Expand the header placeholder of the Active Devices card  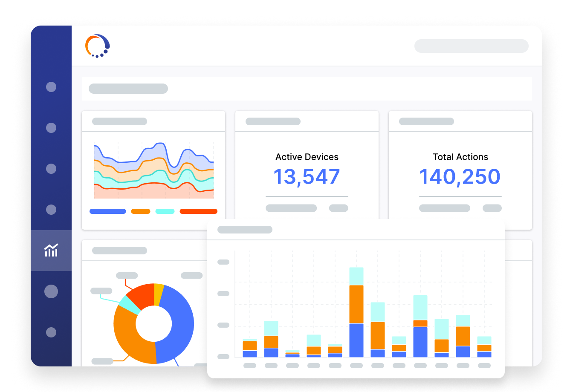[272, 121]
